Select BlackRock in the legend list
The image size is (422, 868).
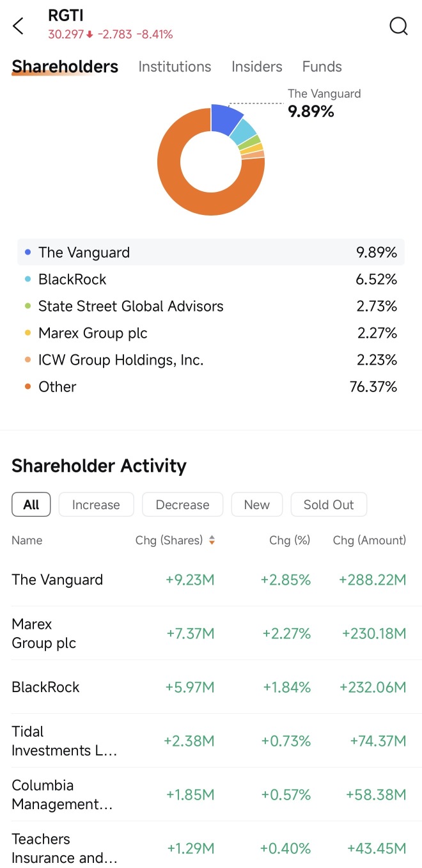[211, 280]
